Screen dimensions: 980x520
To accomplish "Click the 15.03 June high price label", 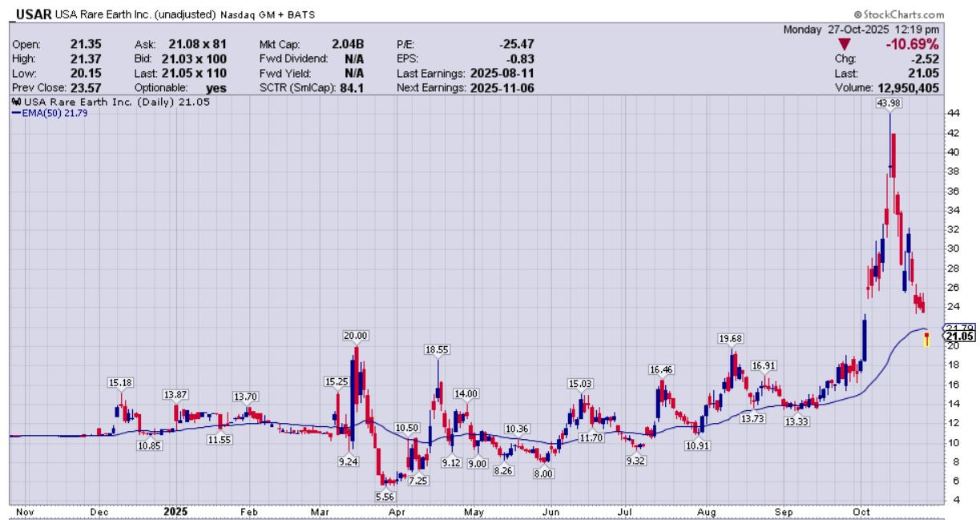I will 580,383.
